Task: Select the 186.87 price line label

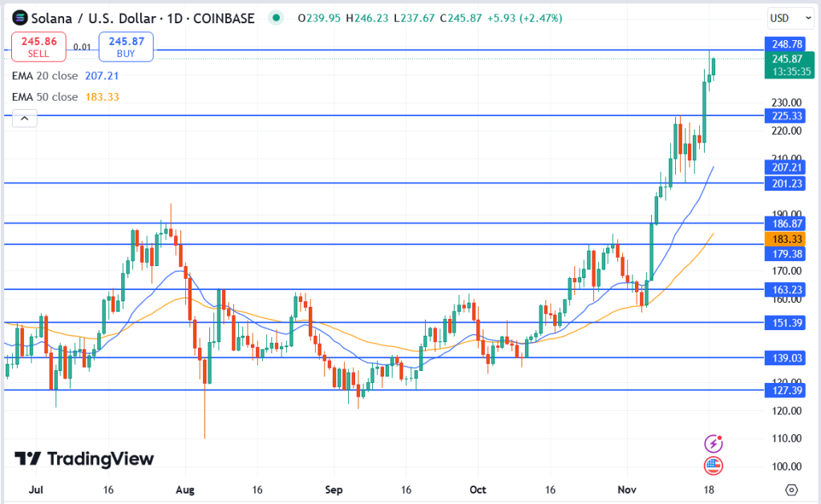Action: point(785,224)
